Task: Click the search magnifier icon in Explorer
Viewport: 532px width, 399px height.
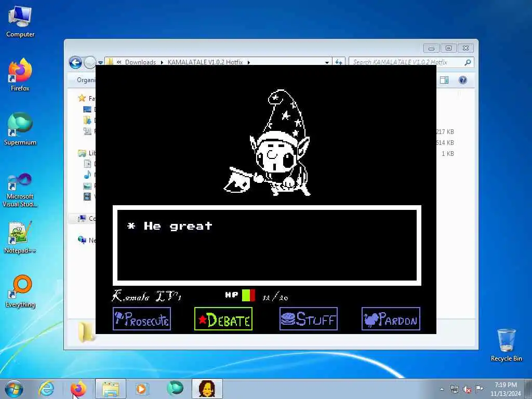Action: click(x=468, y=62)
